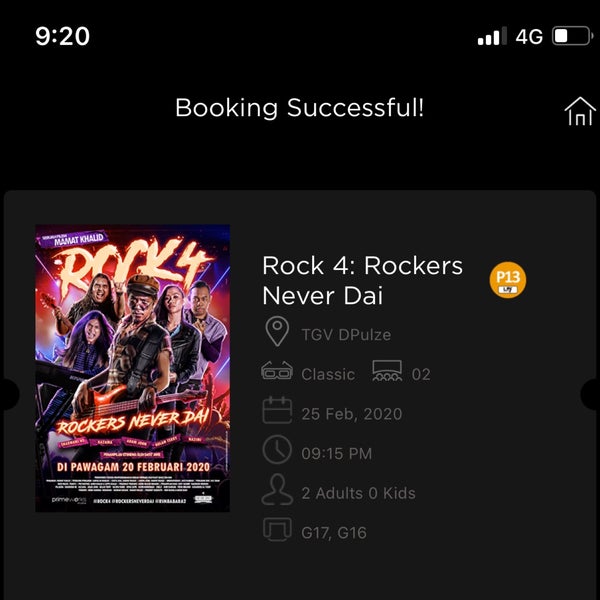This screenshot has width=600, height=600.
Task: Click the Classic hall type label
Action: point(328,375)
